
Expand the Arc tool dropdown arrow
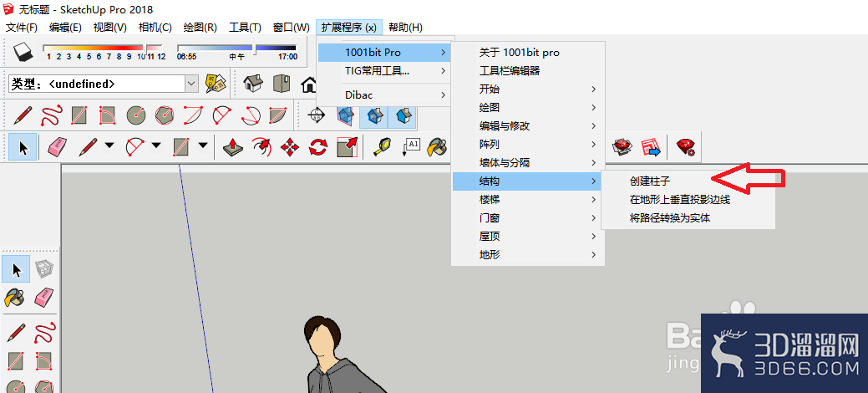point(157,145)
